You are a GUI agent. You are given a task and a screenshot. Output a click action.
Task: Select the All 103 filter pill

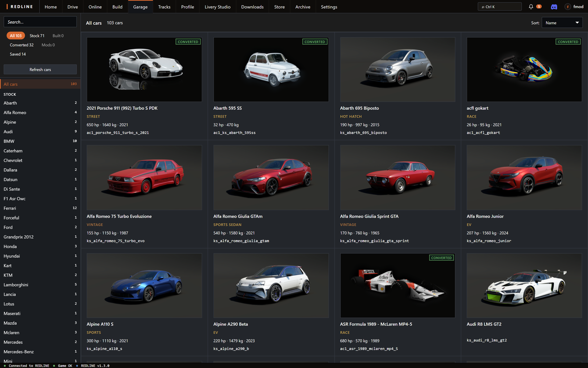pos(16,36)
